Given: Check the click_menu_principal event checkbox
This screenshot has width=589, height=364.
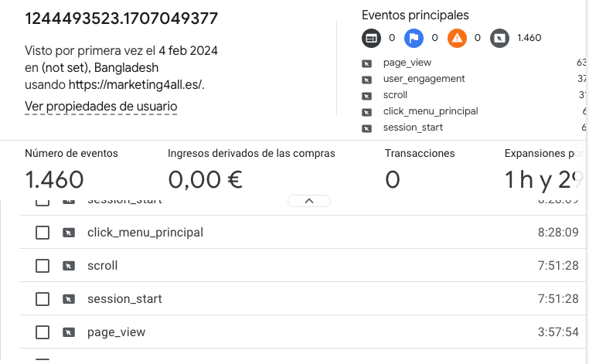Looking at the screenshot, I should pos(43,233).
